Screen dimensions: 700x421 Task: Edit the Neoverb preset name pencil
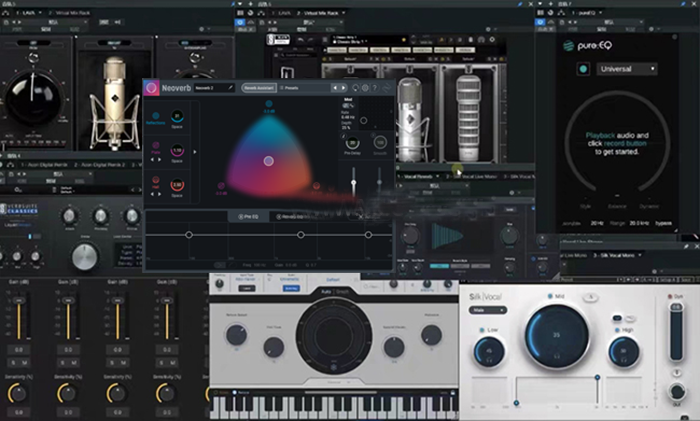230,88
